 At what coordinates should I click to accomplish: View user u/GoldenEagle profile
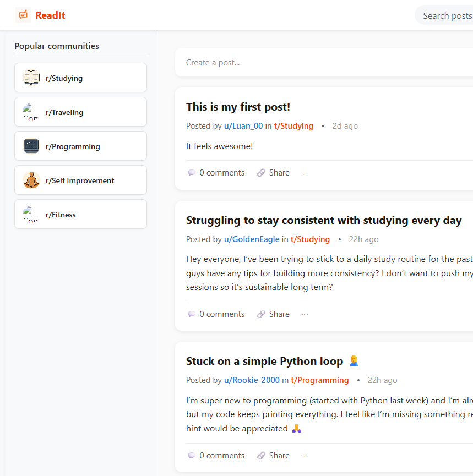[x=252, y=239]
